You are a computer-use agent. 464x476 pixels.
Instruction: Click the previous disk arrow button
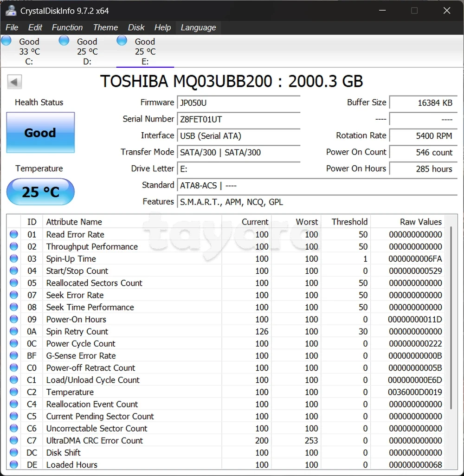14,82
